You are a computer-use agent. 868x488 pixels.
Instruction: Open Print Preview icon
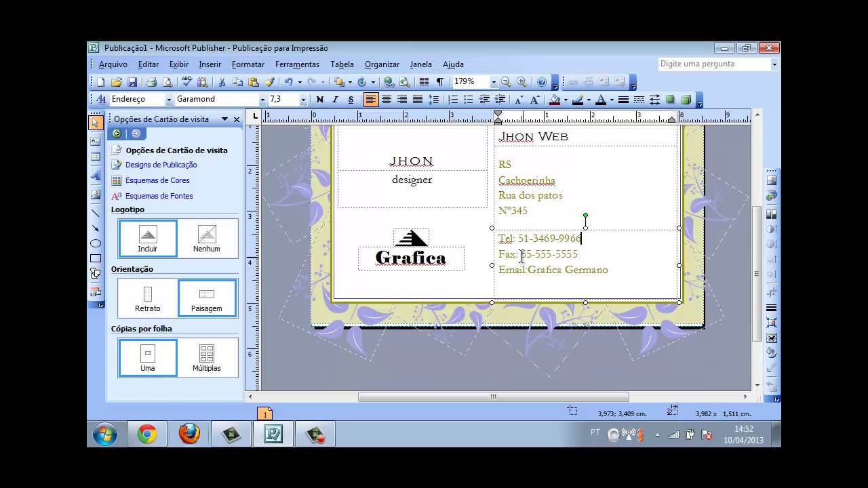[x=167, y=82]
